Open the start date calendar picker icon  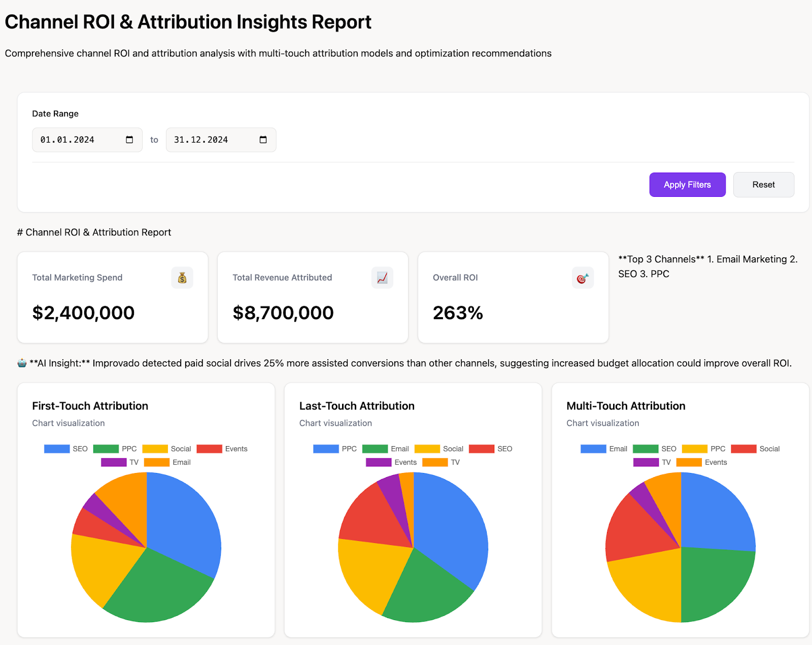tap(129, 140)
